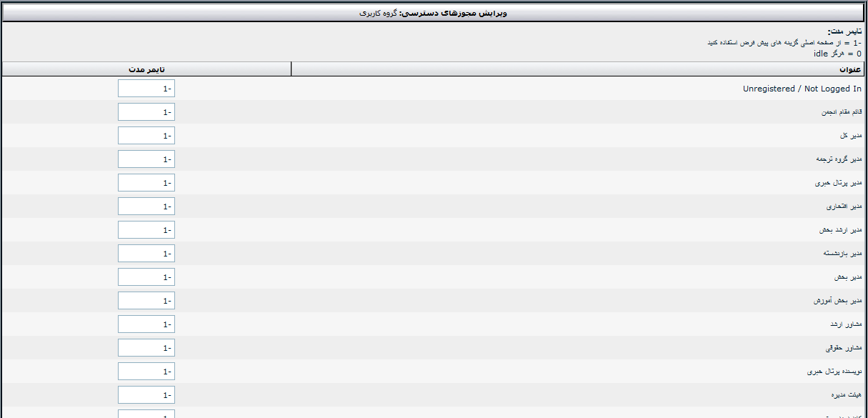Focus timer input for مدیر ارشد بخش

point(146,230)
